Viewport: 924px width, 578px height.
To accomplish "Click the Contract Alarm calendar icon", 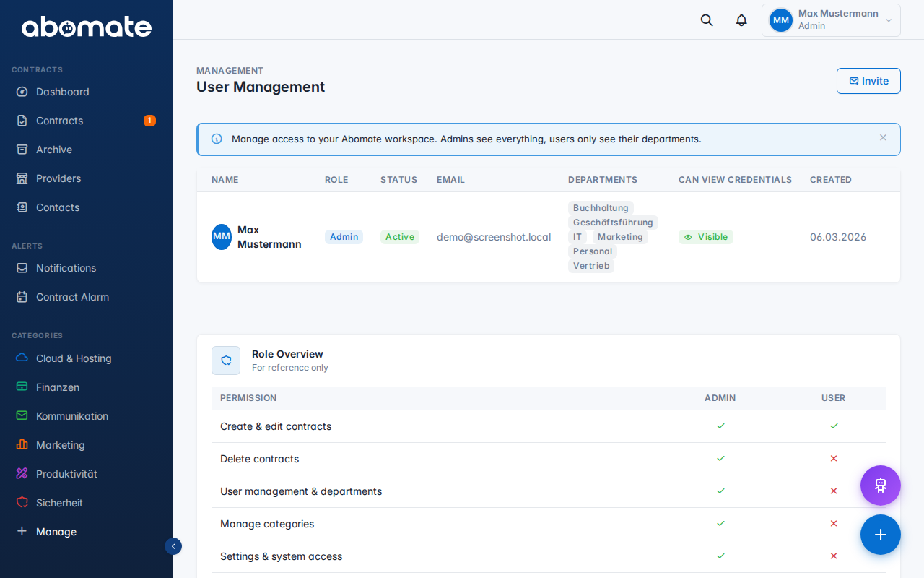I will coord(22,297).
